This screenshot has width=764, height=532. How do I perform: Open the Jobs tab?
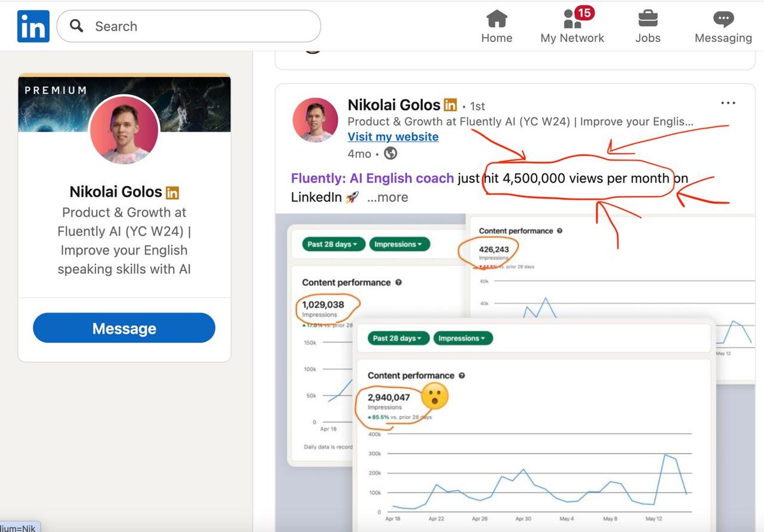click(647, 27)
